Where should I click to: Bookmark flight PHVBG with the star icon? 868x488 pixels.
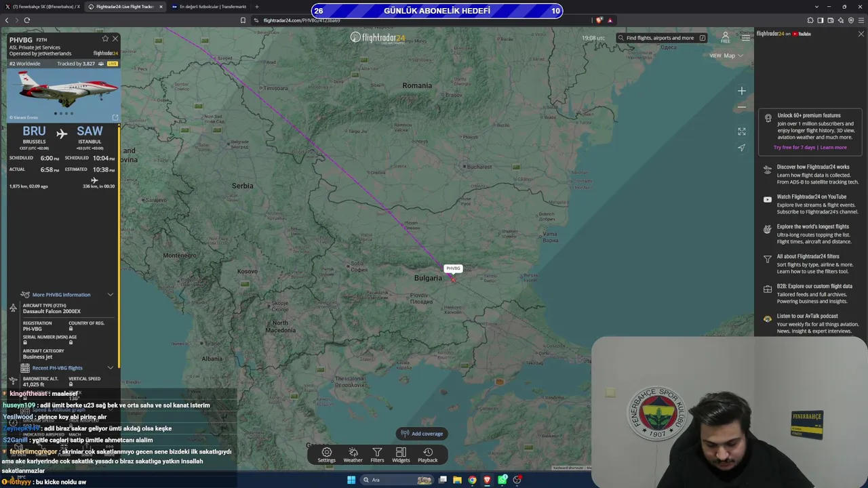pos(105,39)
